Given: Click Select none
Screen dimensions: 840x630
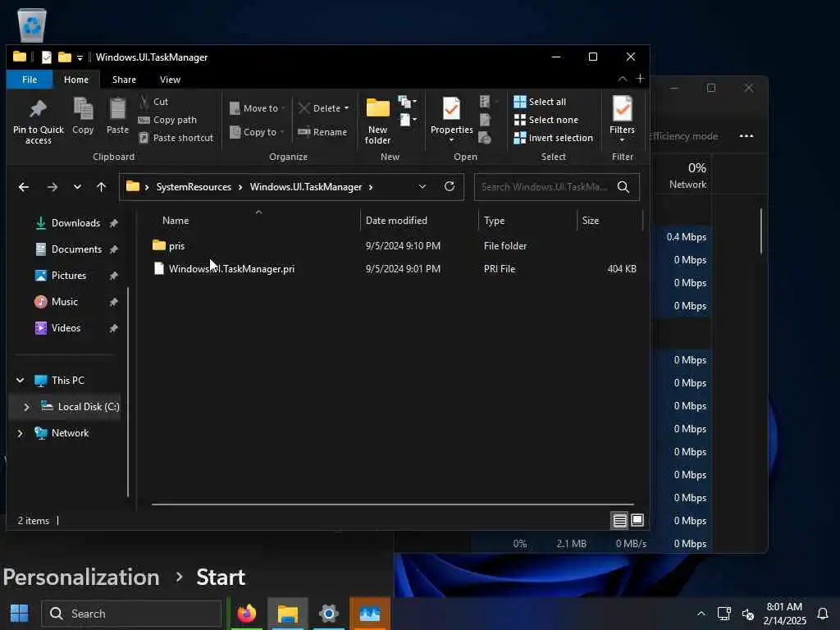Looking at the screenshot, I should click(546, 120).
